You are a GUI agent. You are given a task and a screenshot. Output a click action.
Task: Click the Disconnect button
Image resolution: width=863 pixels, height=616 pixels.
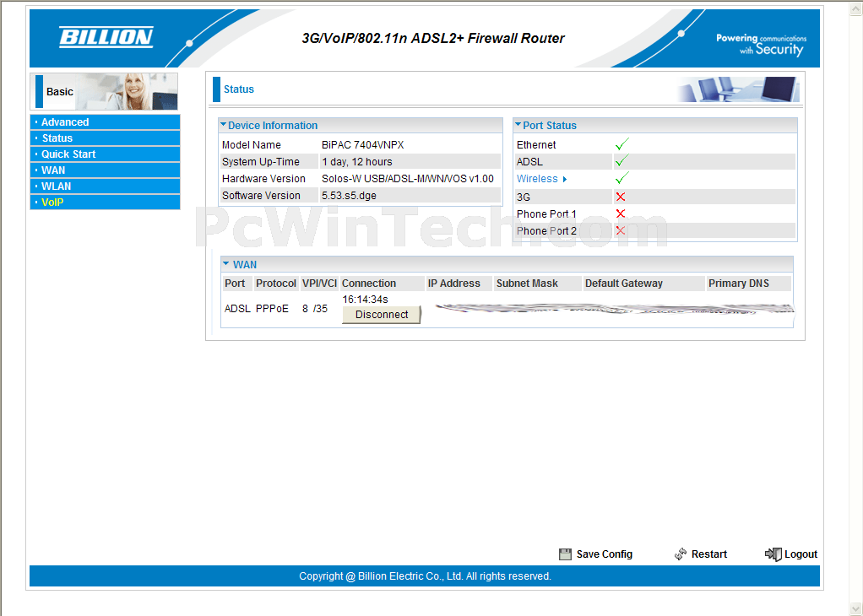382,315
